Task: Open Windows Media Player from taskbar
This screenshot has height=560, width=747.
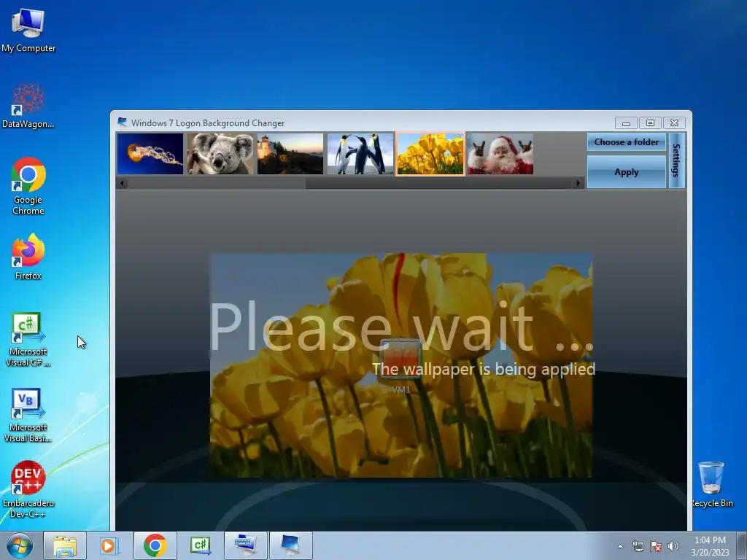Action: click(109, 545)
